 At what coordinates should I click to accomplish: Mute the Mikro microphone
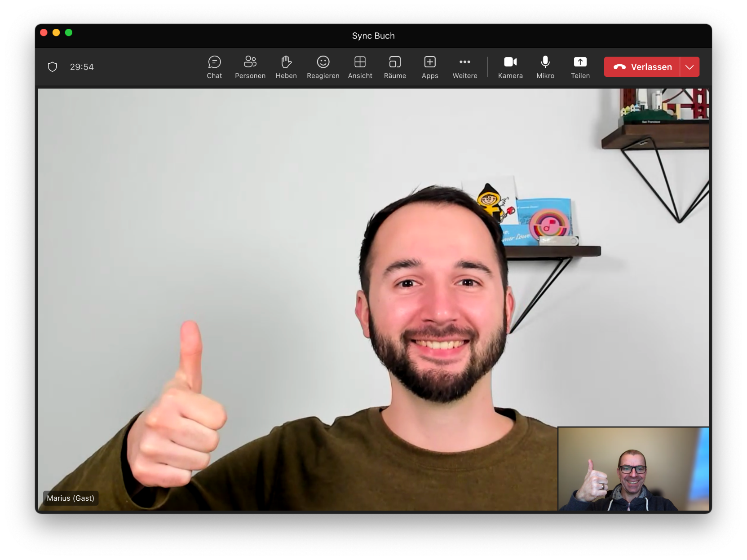tap(545, 67)
